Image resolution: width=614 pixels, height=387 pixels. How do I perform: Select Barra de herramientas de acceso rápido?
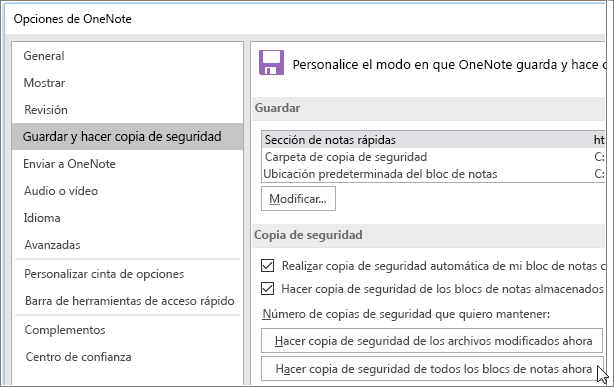coord(127,301)
